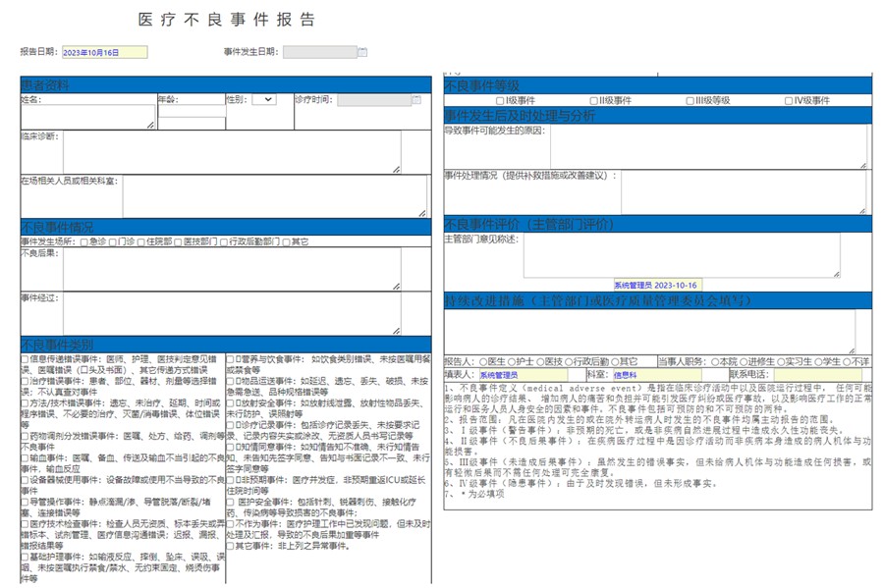Select 其它 in the 报告人 row

pyautogui.click(x=615, y=362)
